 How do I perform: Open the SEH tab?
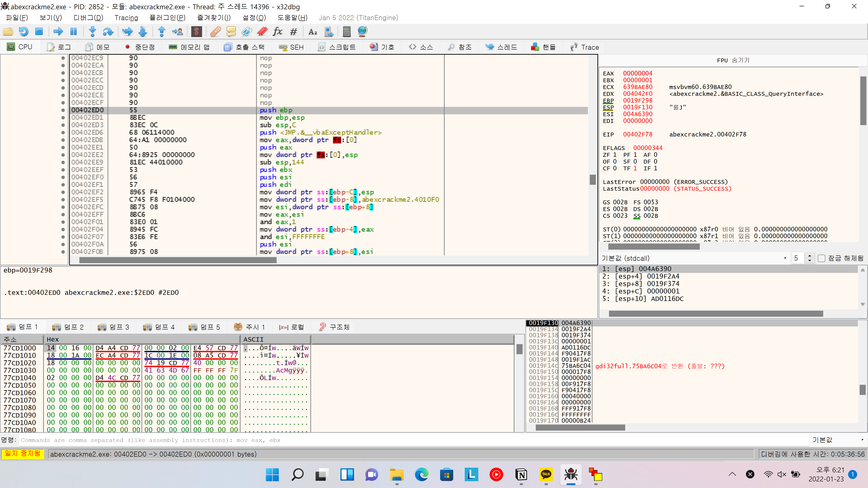(x=292, y=47)
